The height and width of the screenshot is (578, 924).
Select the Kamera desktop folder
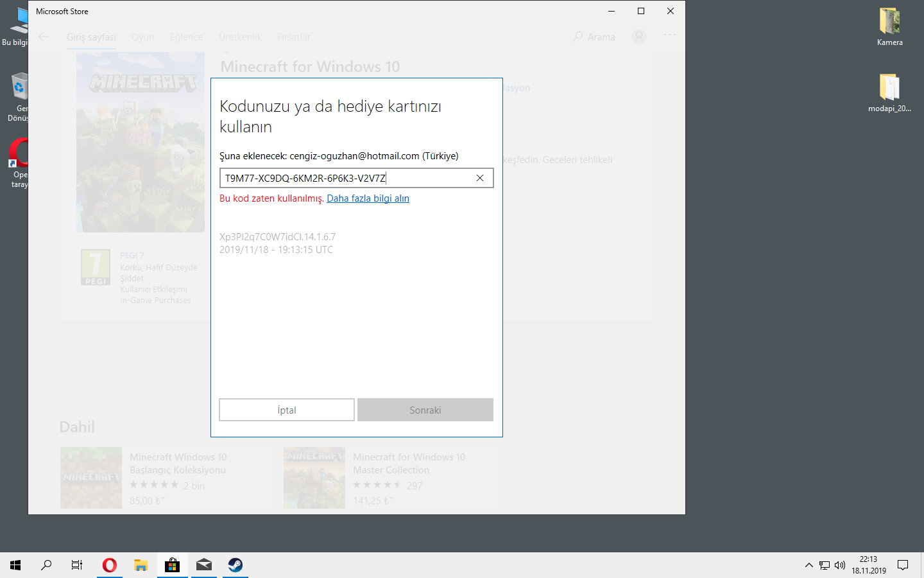click(890, 27)
